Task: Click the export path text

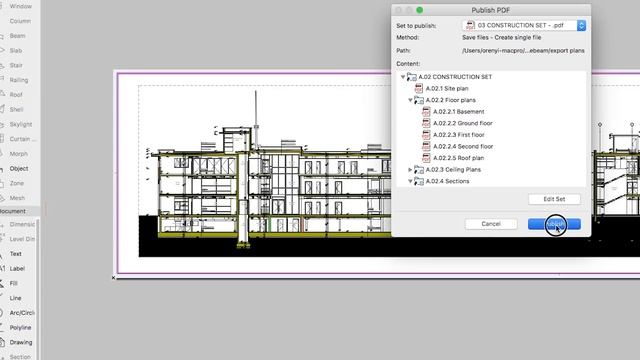Action: point(523,51)
